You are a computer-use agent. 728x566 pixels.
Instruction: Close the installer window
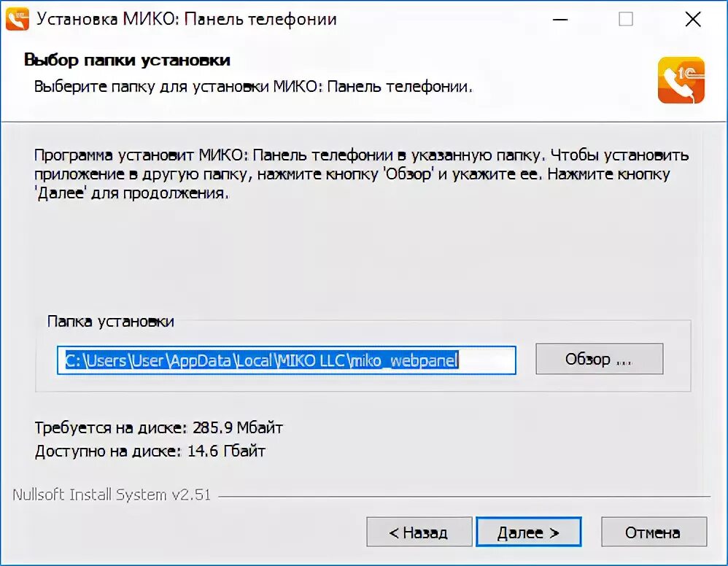(693, 20)
